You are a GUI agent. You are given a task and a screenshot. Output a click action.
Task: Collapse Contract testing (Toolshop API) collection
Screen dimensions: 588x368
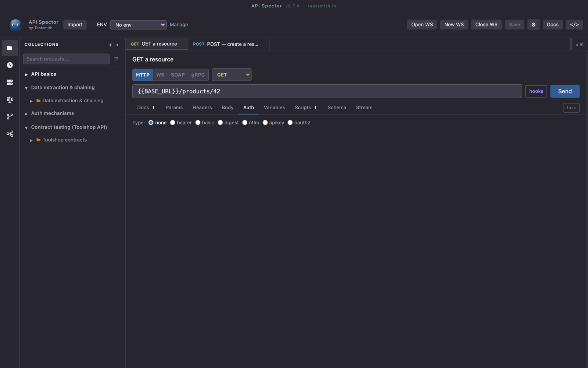[26, 128]
